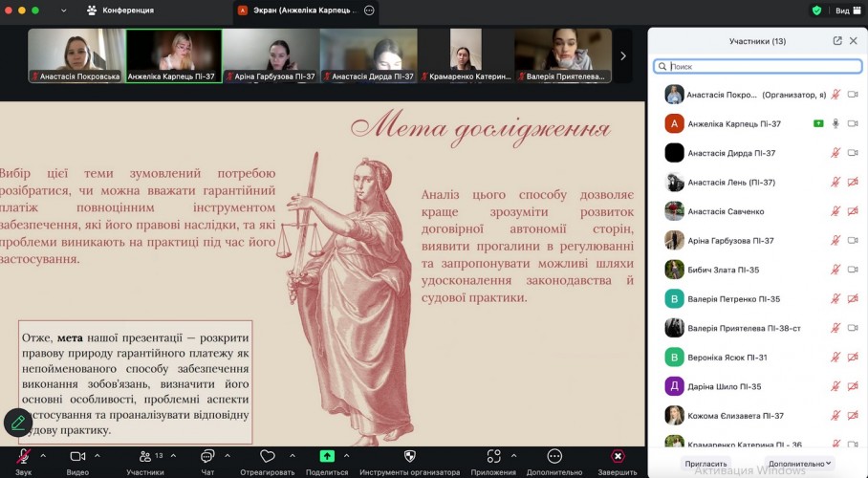
Task: Toggle the Видео camera button
Action: click(x=77, y=457)
